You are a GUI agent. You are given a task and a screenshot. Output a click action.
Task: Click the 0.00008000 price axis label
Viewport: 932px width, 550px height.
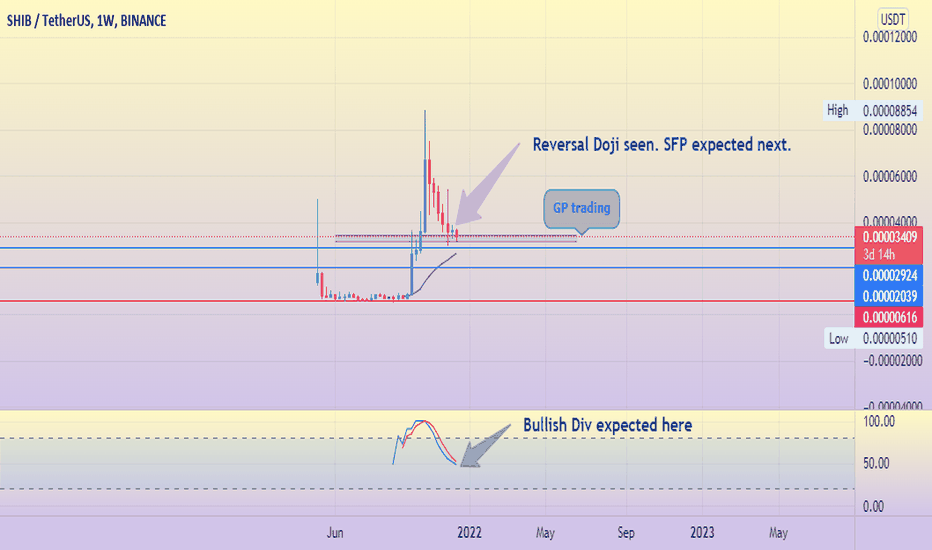click(890, 130)
